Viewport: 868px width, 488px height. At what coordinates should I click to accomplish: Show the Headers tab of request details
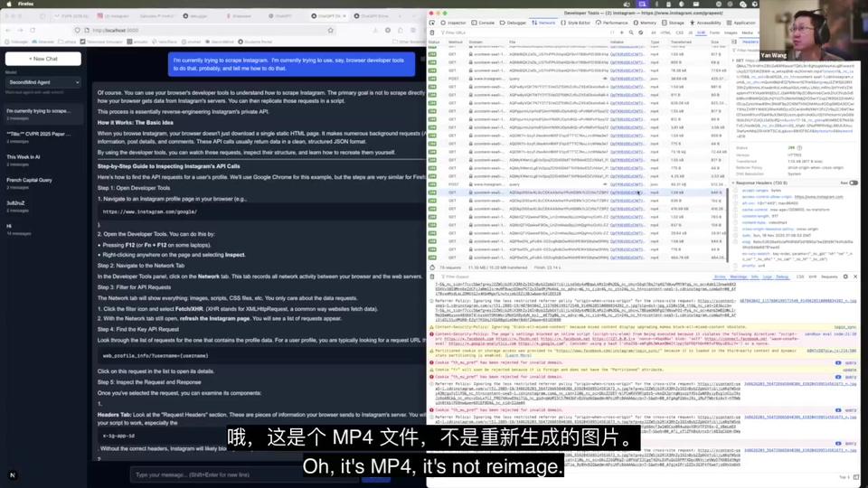(750, 42)
